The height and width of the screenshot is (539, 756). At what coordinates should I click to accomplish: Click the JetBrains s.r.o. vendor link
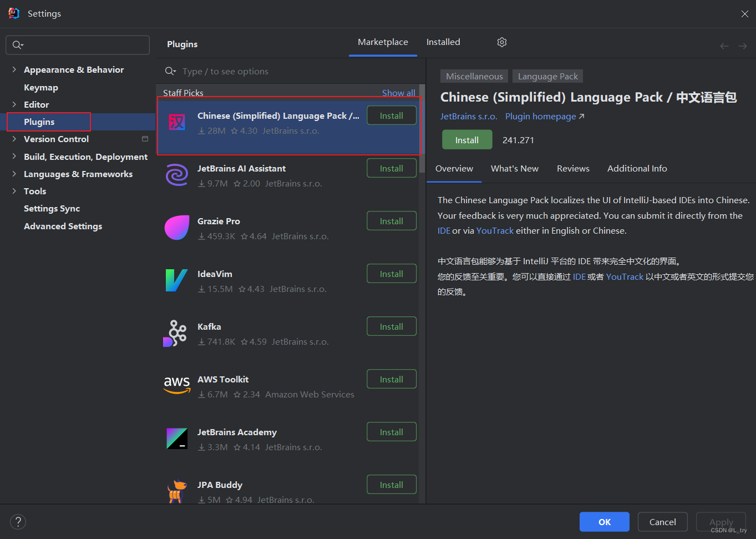pyautogui.click(x=469, y=117)
